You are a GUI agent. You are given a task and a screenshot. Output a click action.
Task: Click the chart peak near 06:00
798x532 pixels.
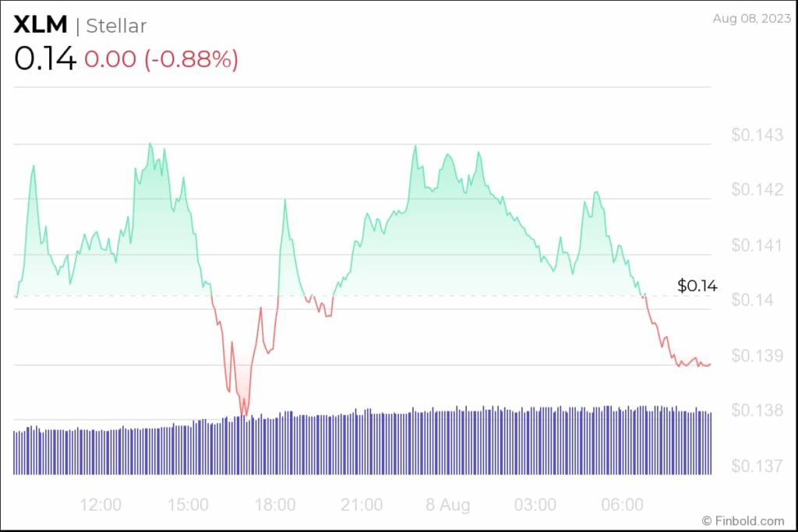tap(595, 189)
